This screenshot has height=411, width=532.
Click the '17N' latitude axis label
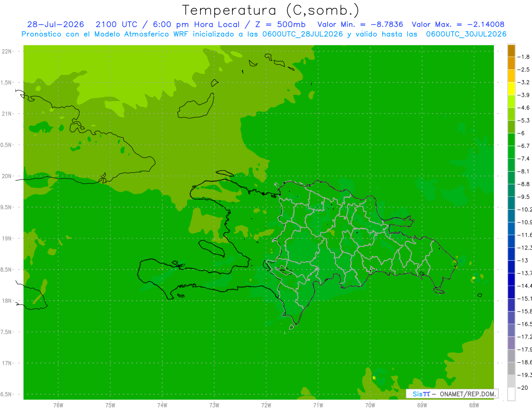(7, 363)
